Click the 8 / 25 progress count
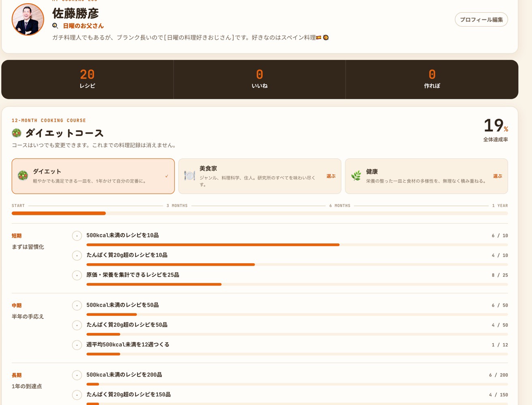The height and width of the screenshot is (405, 532). click(x=500, y=275)
